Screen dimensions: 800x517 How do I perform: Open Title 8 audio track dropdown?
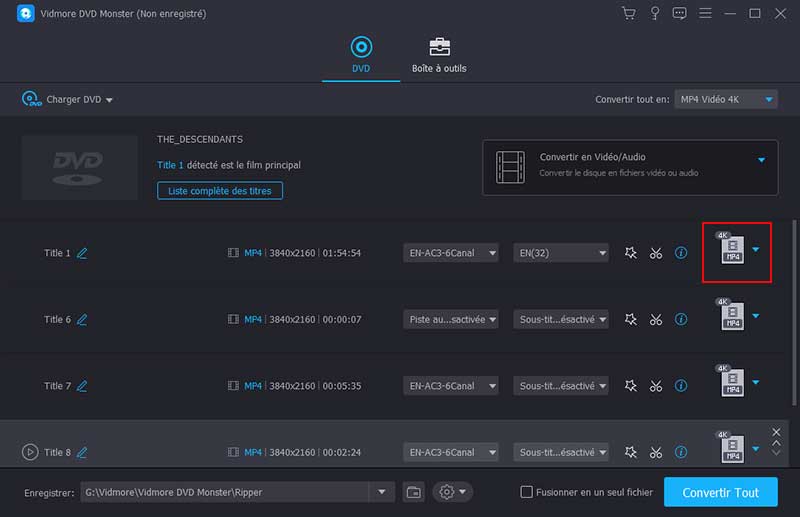coord(451,452)
